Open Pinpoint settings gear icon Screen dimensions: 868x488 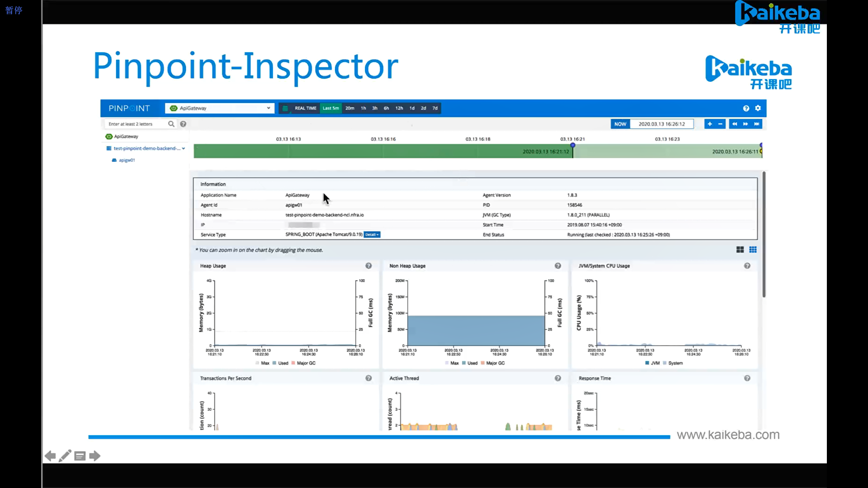click(758, 108)
